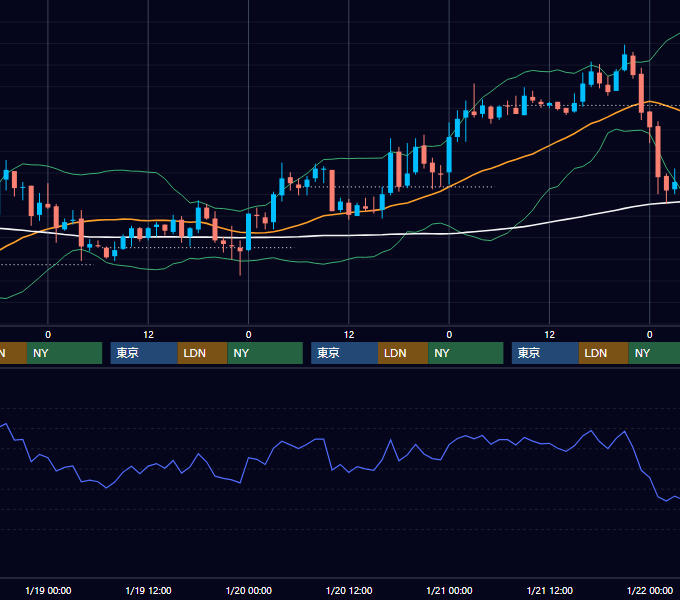Click the NY session block spanning 1/20 00:00
Viewport: 680px width, 600px height.
click(x=265, y=353)
